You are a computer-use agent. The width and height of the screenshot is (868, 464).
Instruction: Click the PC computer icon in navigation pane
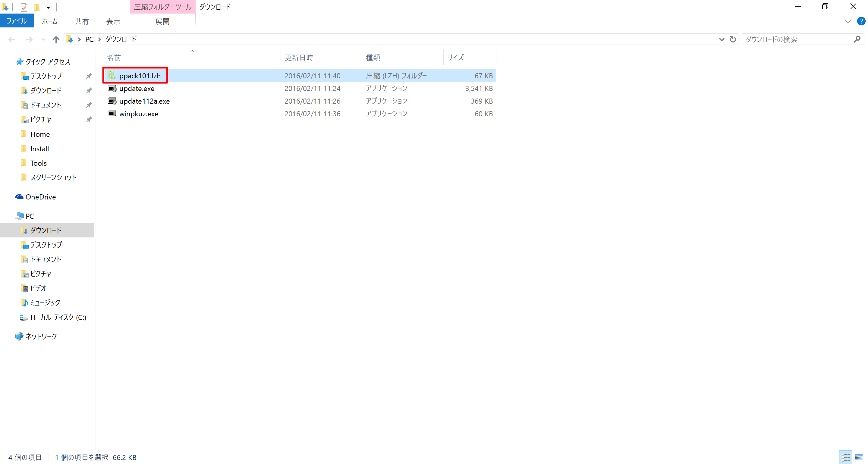(x=19, y=216)
